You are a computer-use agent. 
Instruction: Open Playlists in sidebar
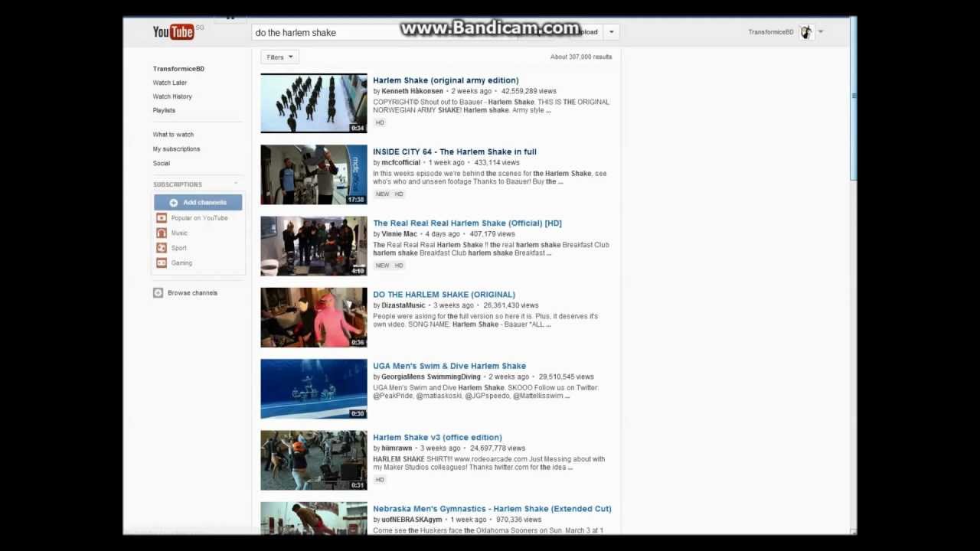tap(164, 110)
